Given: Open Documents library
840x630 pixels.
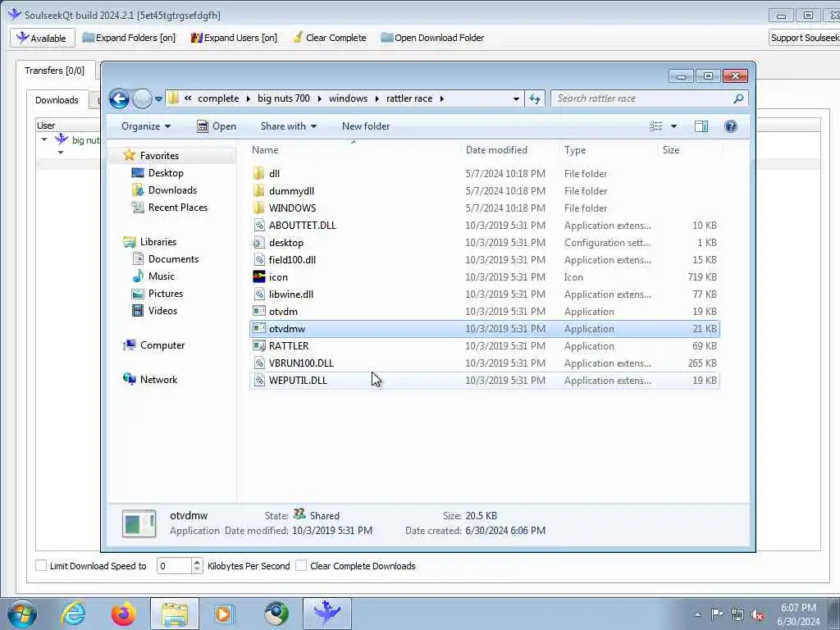Looking at the screenshot, I should point(173,259).
